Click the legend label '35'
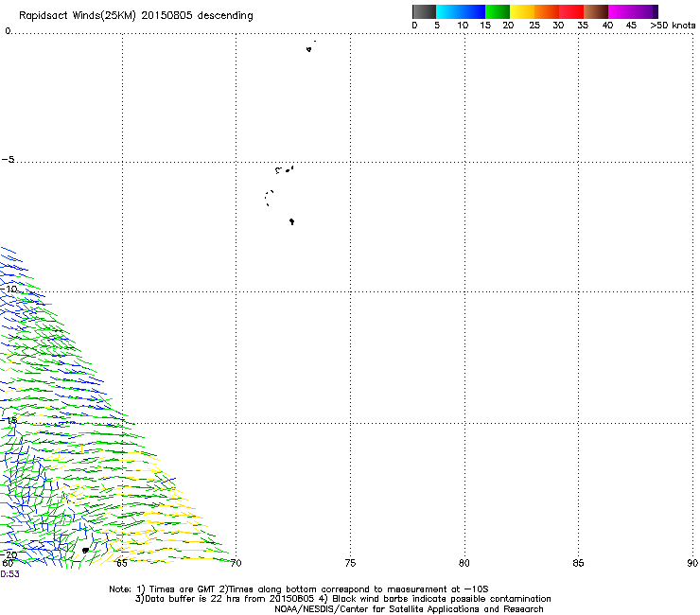 (583, 26)
